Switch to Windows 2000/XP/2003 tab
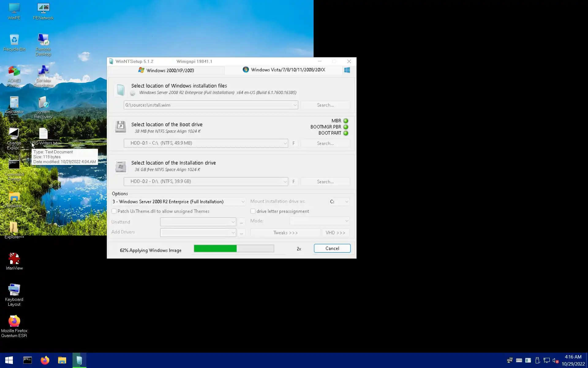 [166, 70]
